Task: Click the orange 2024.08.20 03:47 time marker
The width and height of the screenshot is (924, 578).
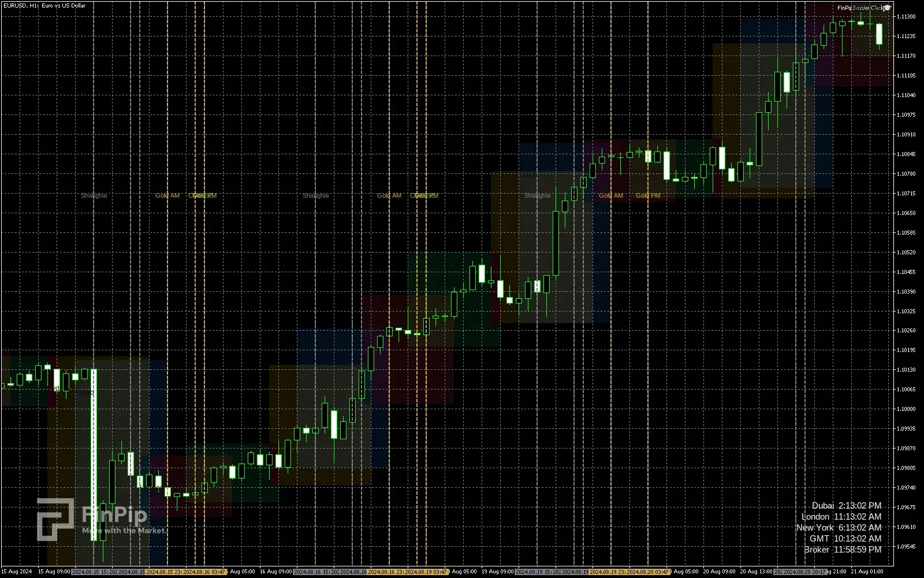Action: tap(648, 572)
